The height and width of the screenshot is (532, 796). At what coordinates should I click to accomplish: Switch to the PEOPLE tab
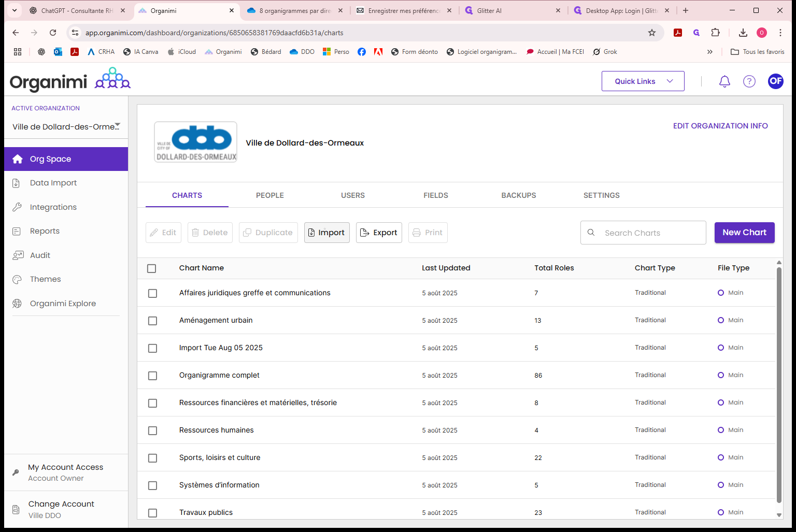[x=270, y=195]
